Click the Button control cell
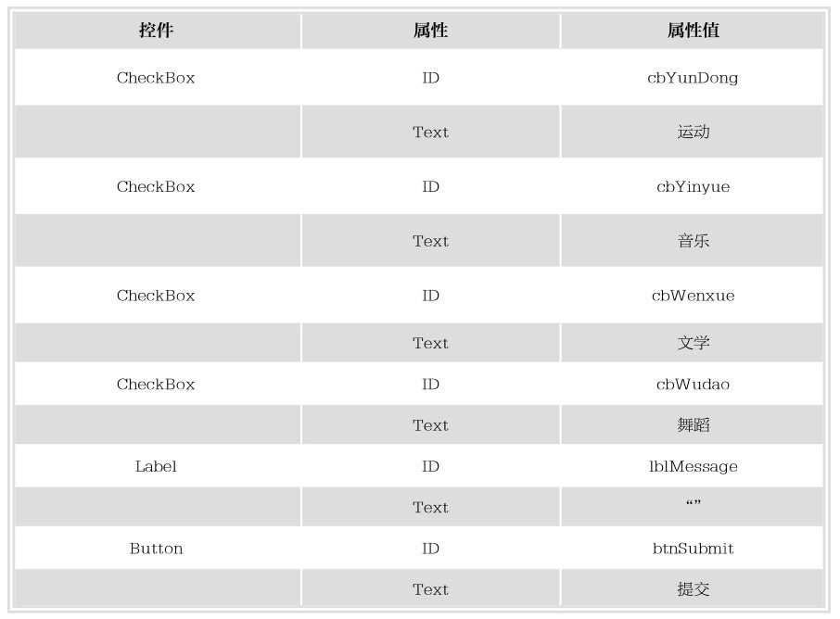Viewport: 840px width, 619px height. pos(157,549)
